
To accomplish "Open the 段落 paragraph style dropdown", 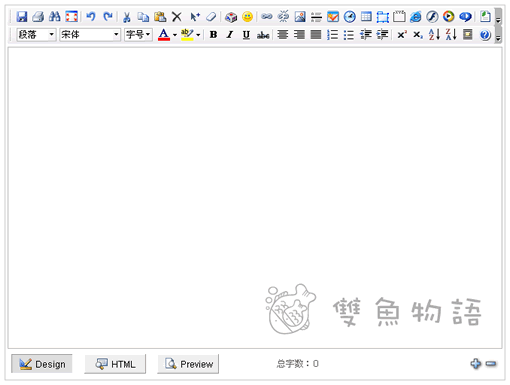I will coord(36,34).
